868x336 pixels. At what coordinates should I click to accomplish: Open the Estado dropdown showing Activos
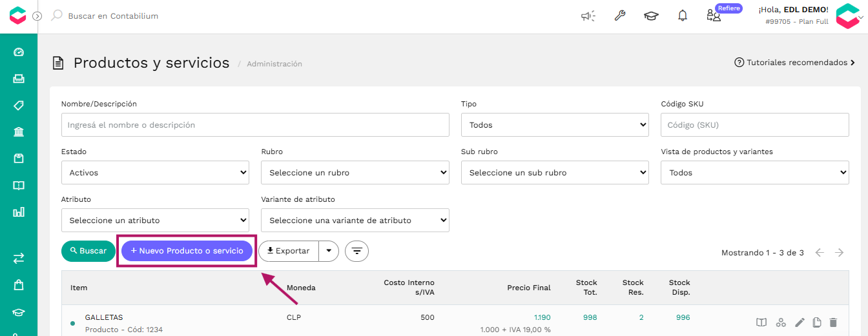[155, 173]
